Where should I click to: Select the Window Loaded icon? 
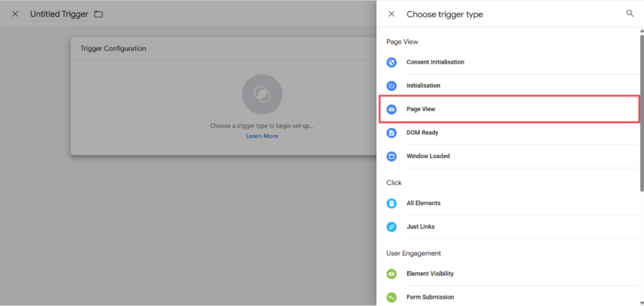point(391,156)
